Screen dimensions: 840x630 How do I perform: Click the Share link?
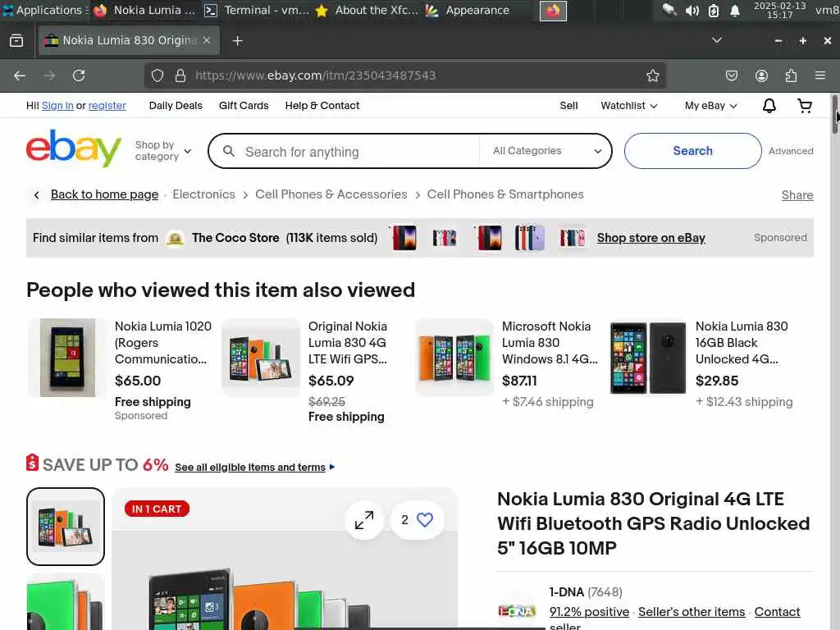click(797, 195)
